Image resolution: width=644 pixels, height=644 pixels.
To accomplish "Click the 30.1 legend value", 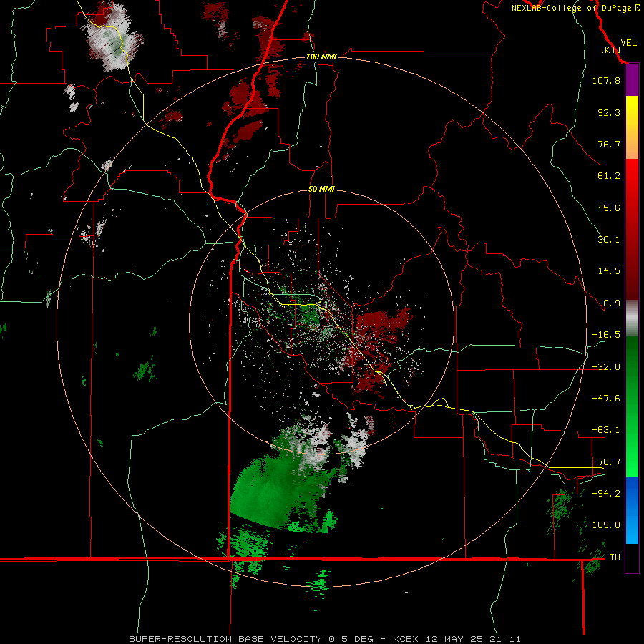I will [609, 240].
